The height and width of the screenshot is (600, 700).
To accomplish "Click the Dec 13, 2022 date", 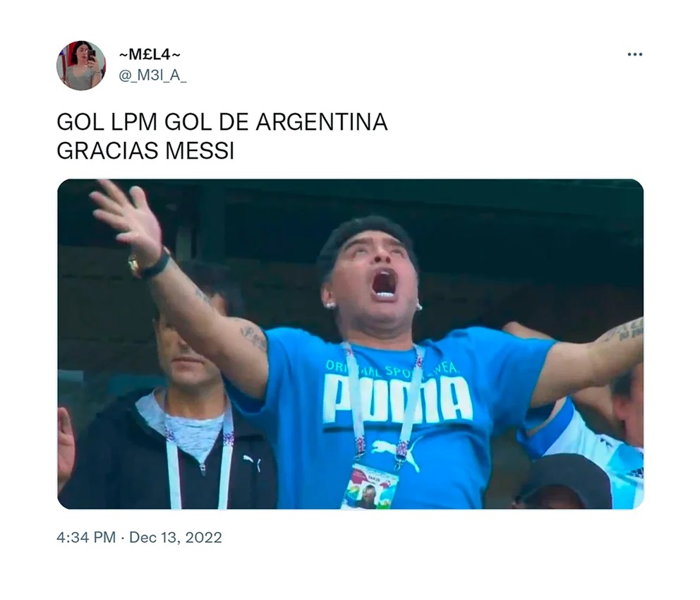I will point(176,537).
